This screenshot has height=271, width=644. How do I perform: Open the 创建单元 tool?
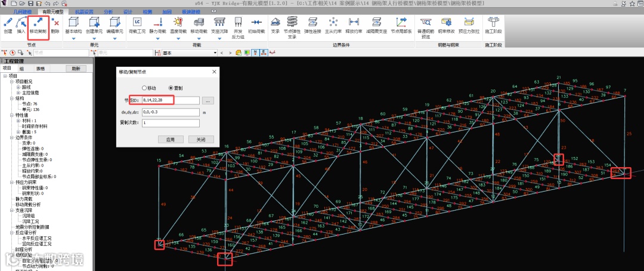click(94, 24)
